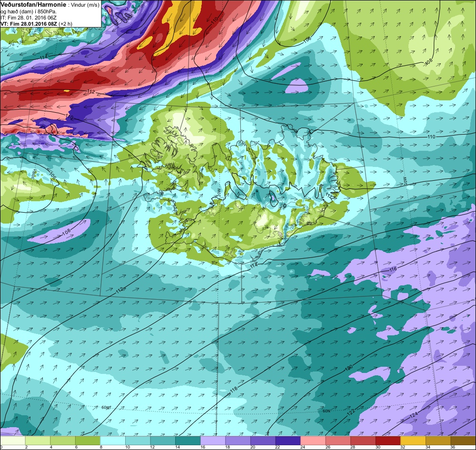Click the 30W longitude label
The height and width of the screenshot is (450, 476).
[x=33, y=176]
